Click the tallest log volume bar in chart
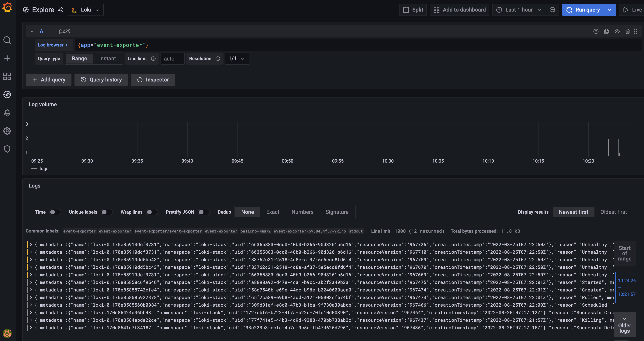The height and width of the screenshot is (341, 644). [609, 140]
